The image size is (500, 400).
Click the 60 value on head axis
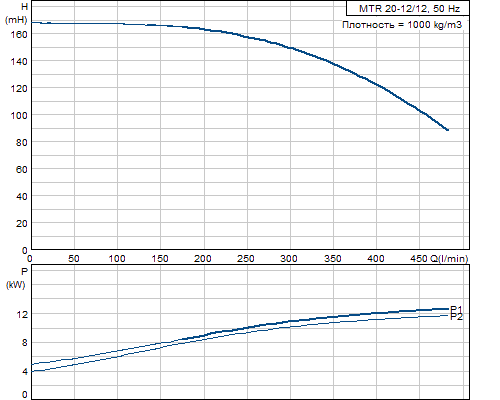pos(22,170)
